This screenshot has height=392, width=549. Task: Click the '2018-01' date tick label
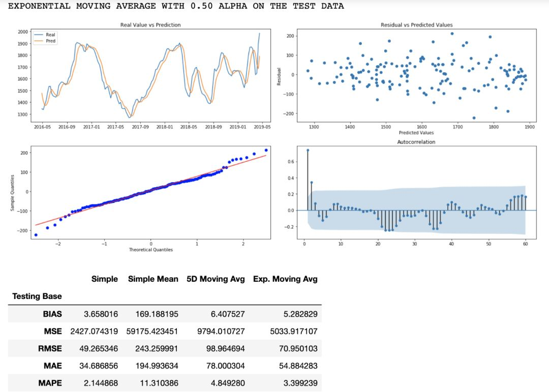(165, 127)
